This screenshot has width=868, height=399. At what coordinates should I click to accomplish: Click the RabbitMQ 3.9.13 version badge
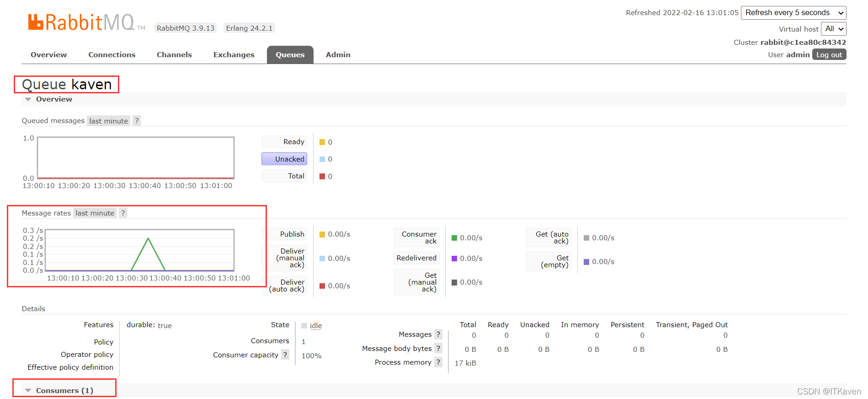(186, 28)
